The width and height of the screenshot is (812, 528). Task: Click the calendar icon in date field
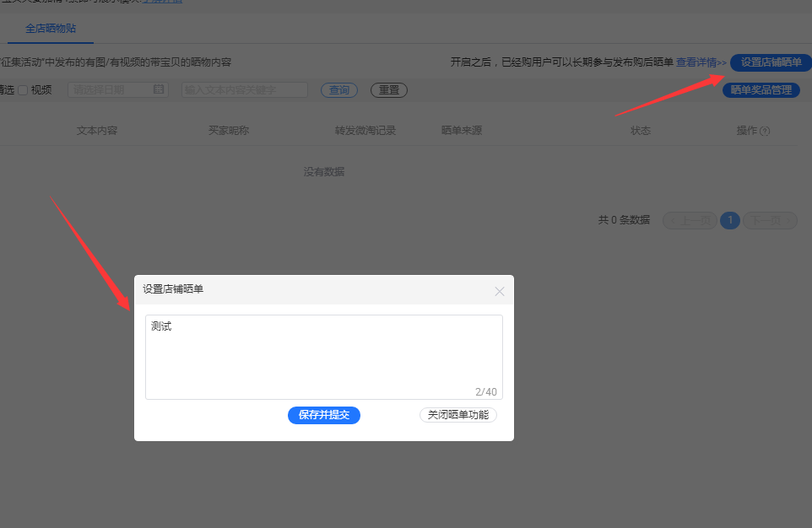[158, 89]
